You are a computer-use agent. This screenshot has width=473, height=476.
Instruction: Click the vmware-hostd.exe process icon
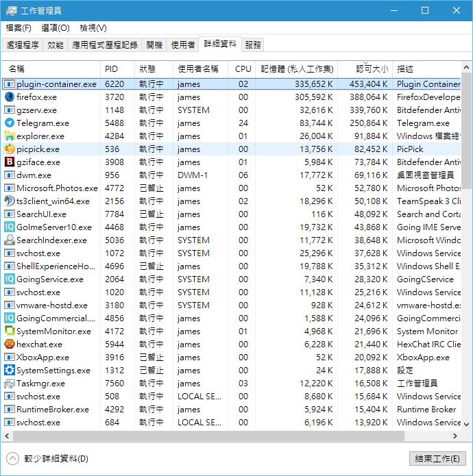(10, 305)
